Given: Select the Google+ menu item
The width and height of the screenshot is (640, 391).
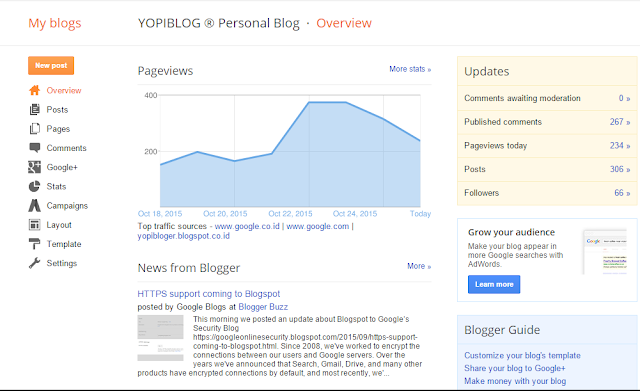Looking at the screenshot, I should tap(62, 167).
